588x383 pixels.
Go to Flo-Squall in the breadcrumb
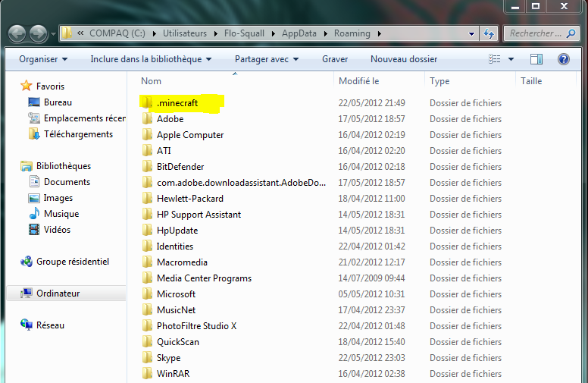pyautogui.click(x=244, y=33)
